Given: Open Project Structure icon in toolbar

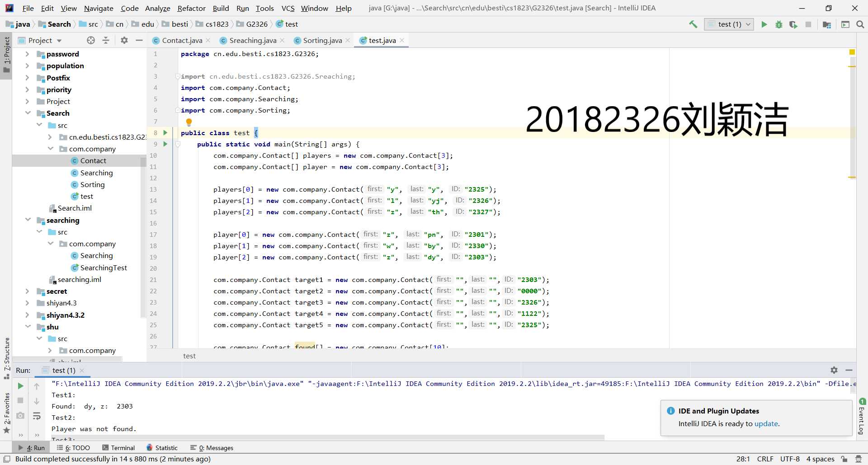Looking at the screenshot, I should pos(827,24).
